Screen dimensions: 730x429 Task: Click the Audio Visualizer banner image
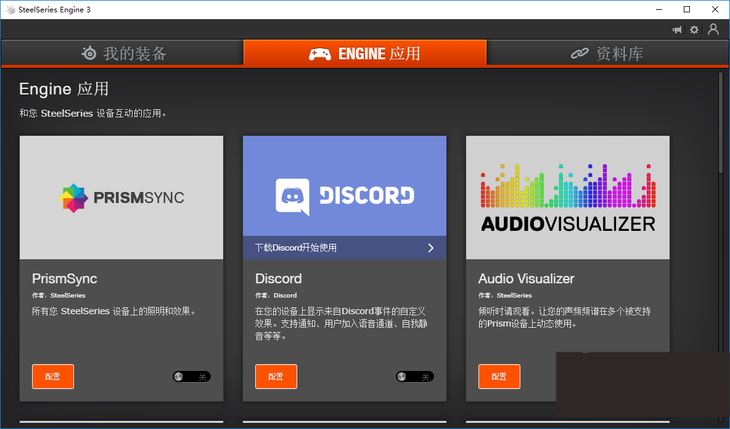pos(568,197)
